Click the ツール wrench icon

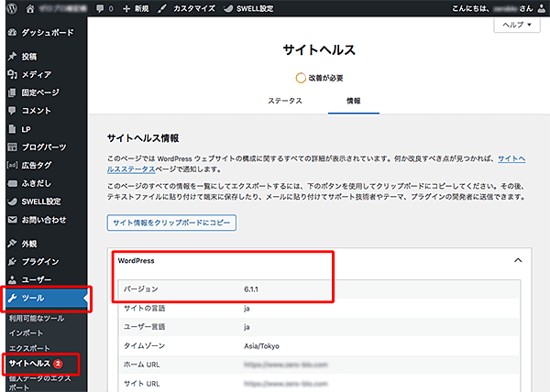(12, 298)
